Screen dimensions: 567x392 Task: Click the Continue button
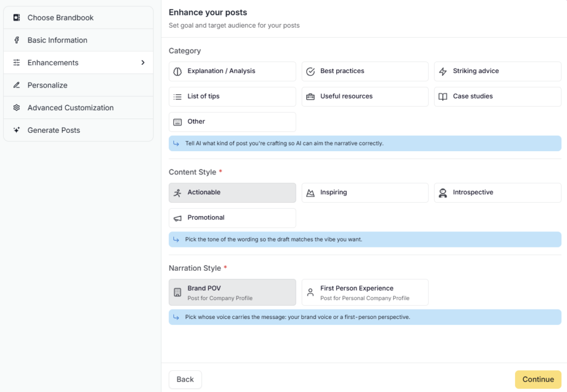click(x=538, y=379)
